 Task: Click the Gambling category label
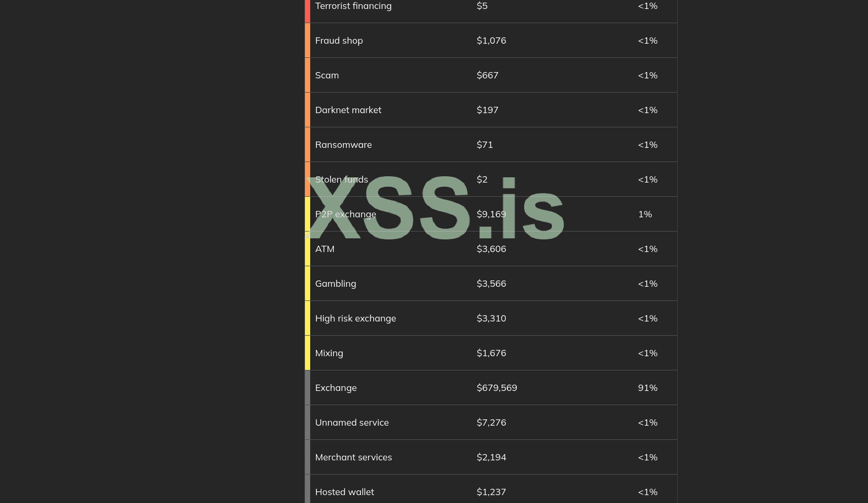pyautogui.click(x=335, y=284)
